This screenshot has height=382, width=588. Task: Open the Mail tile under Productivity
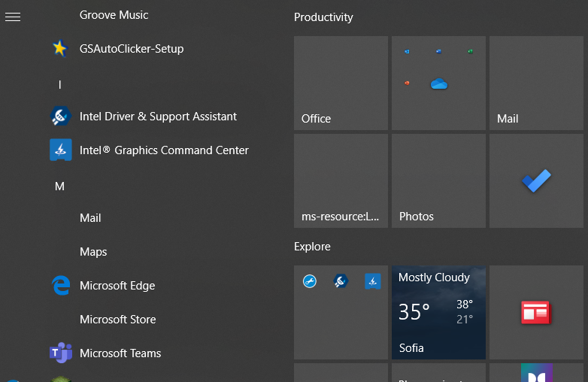click(536, 83)
